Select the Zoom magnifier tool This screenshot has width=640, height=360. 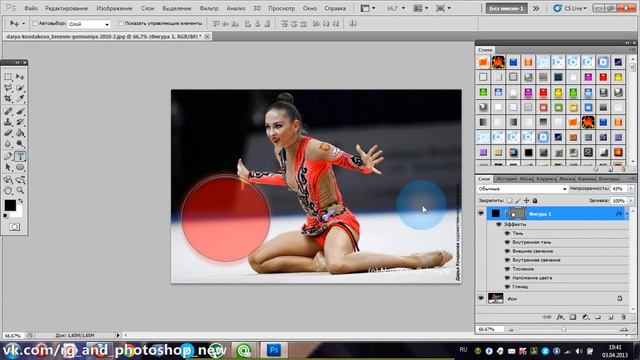click(20, 191)
